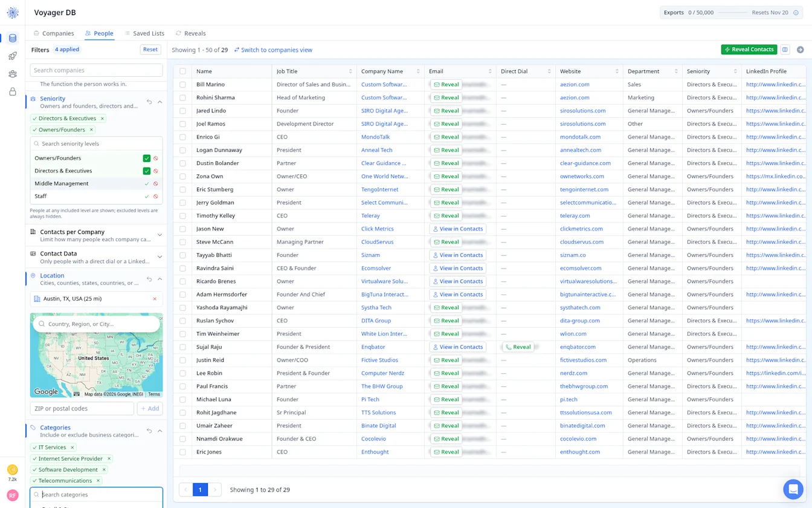812x508 pixels.
Task: Select the People tab
Action: click(x=99, y=33)
